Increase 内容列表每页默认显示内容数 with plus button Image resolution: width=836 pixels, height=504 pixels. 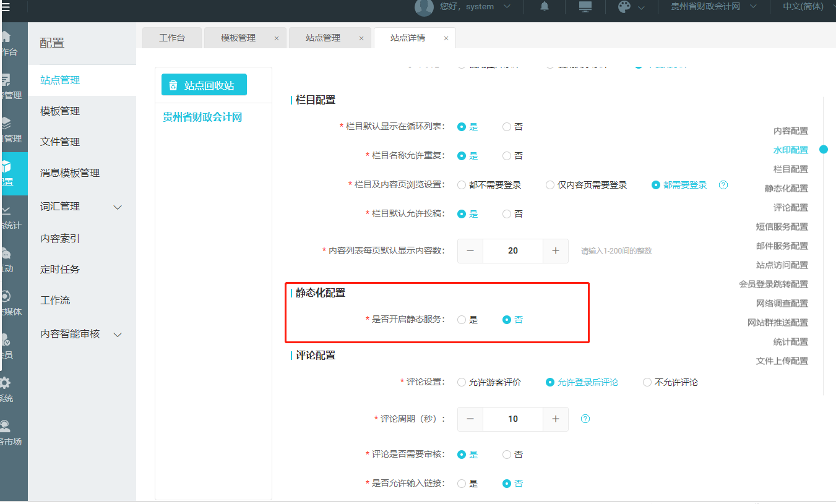[556, 250]
